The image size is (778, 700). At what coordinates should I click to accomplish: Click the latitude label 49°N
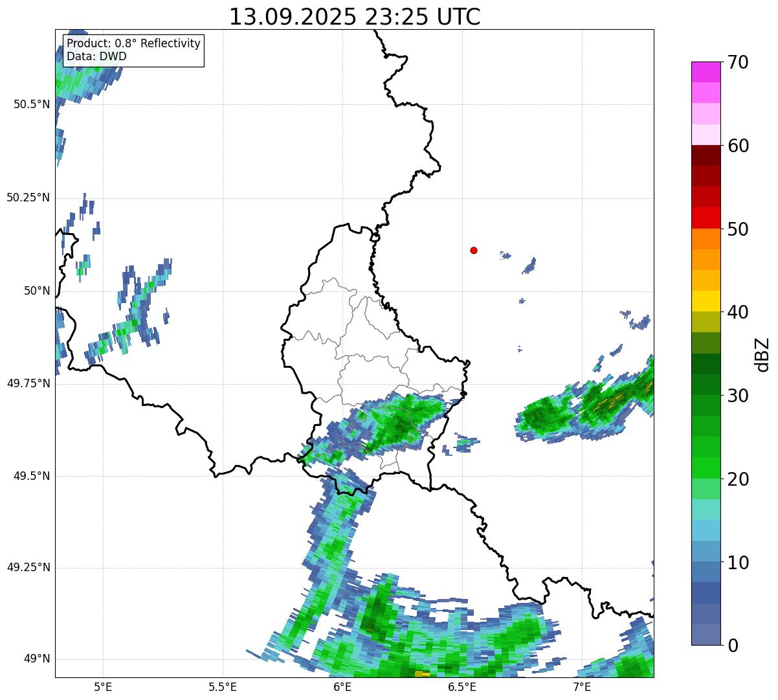tap(36, 659)
